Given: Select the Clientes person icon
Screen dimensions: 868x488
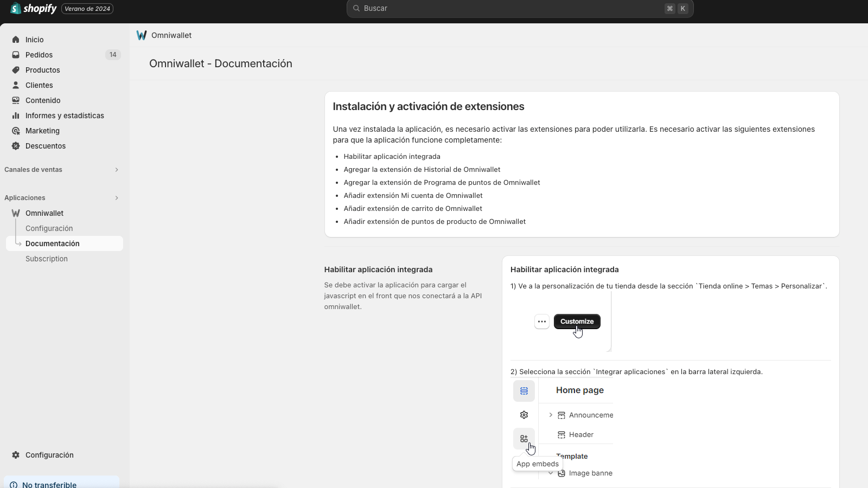Looking at the screenshot, I should coord(15,85).
